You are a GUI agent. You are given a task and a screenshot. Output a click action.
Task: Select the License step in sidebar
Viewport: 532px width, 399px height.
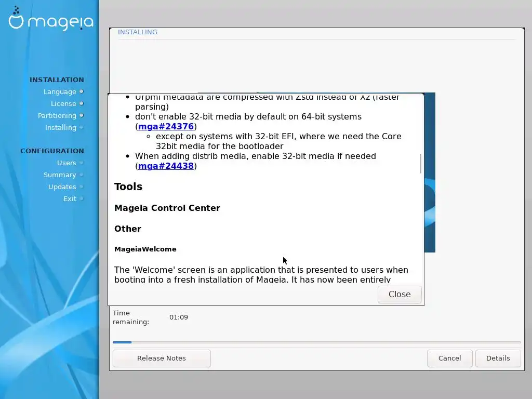[x=63, y=103]
